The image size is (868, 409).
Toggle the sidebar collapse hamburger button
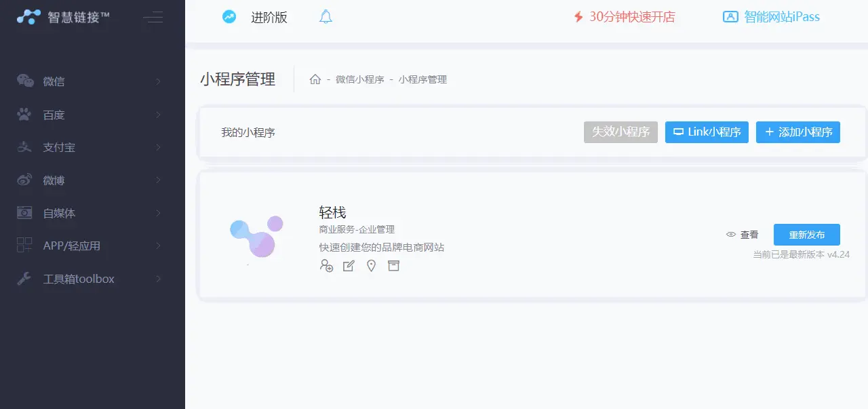coord(153,18)
